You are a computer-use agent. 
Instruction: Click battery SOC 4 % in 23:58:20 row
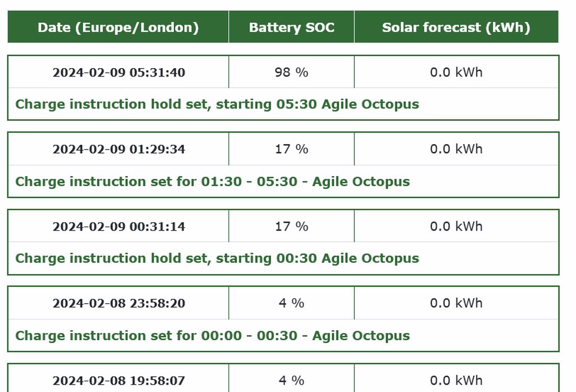pos(291,304)
